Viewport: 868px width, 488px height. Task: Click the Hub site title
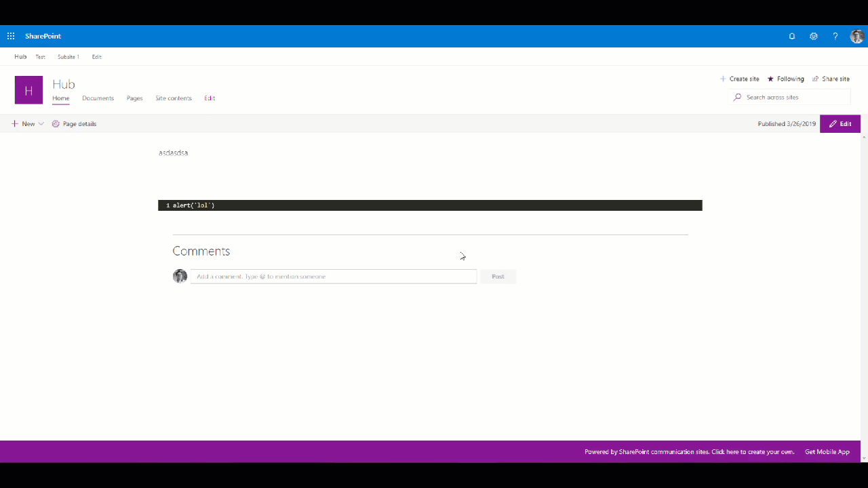(64, 84)
